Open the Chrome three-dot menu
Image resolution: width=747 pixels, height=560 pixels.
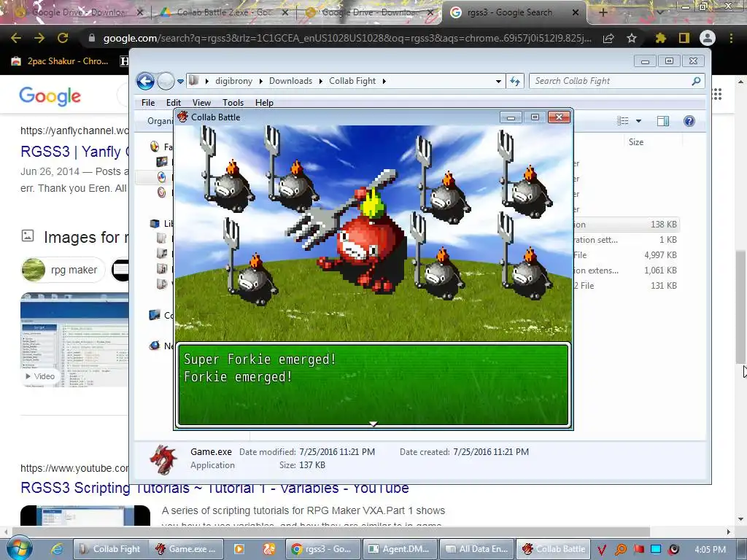(x=731, y=38)
